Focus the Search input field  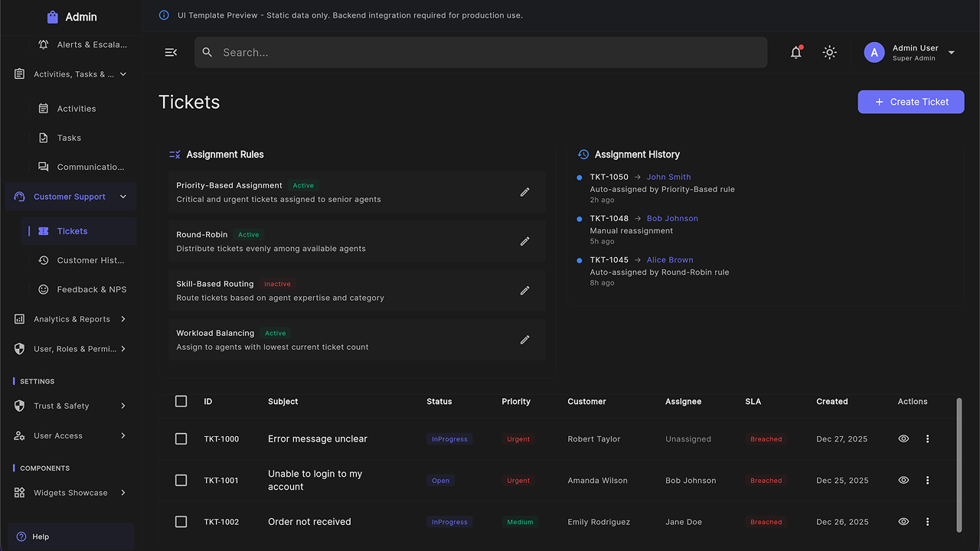481,53
